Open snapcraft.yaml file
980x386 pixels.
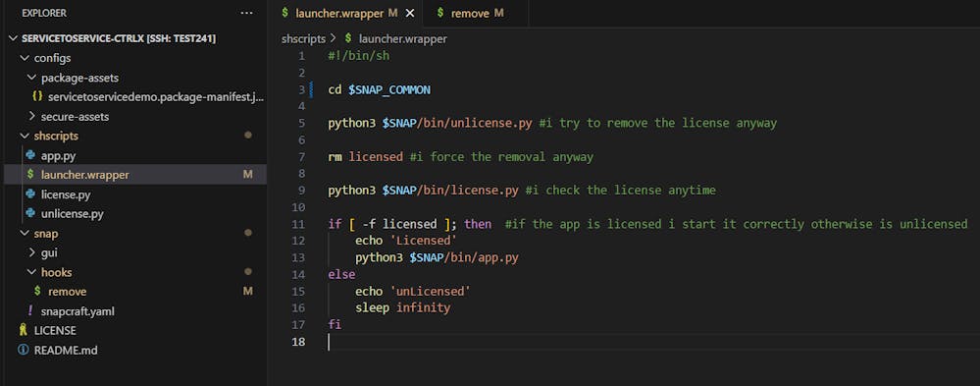77,311
